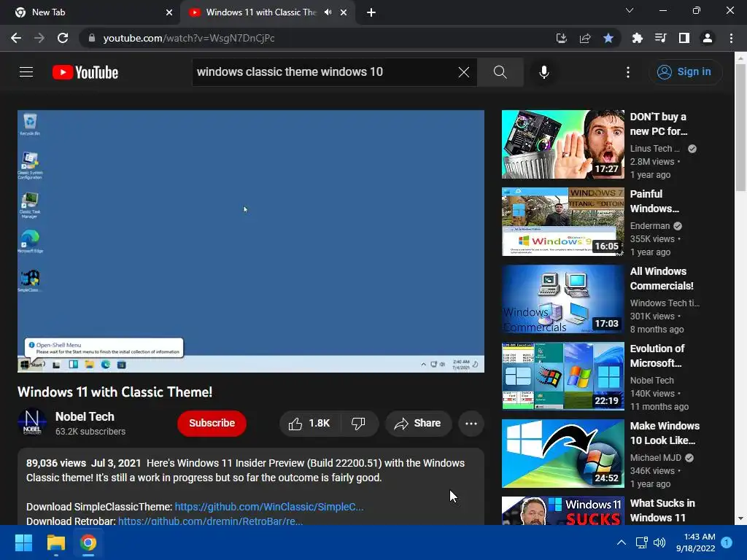
Task: Open media controls in Chrome toolbar
Action: [660, 38]
